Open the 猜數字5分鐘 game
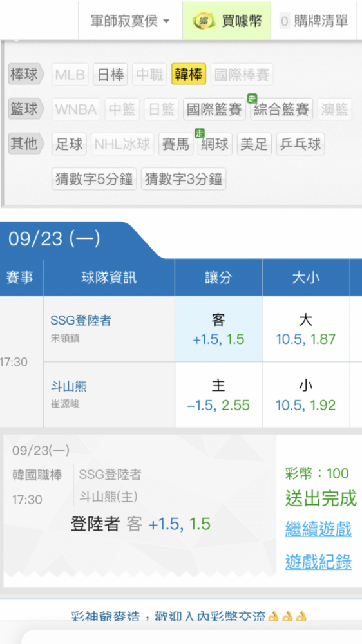 [94, 179]
